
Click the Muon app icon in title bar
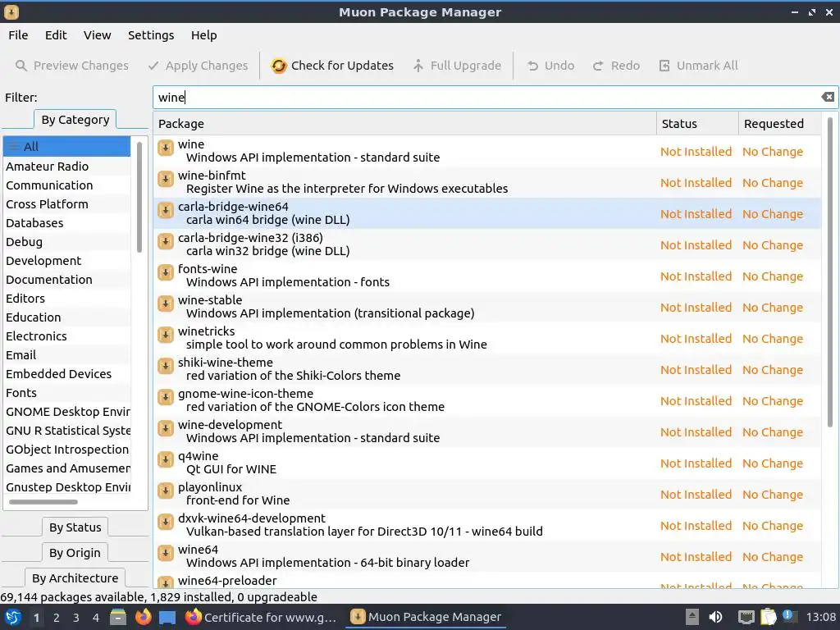coord(11,11)
